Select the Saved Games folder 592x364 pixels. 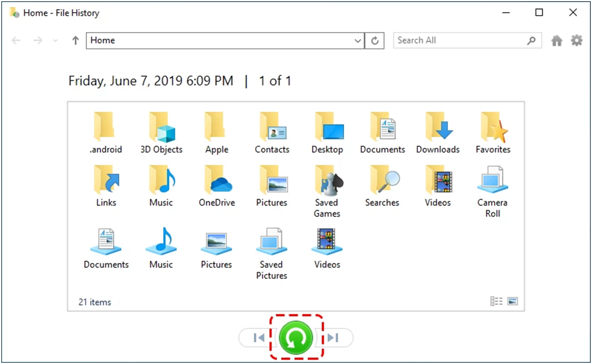327,192
